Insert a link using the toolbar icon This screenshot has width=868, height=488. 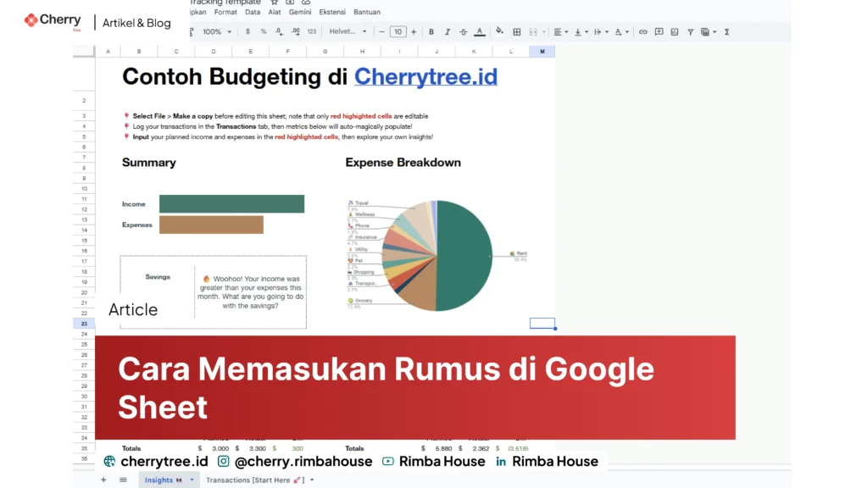[643, 31]
